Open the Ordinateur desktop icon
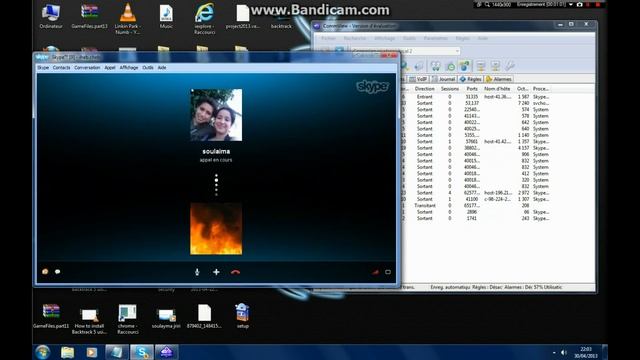Viewport: 640px width, 360px height. 51,16
